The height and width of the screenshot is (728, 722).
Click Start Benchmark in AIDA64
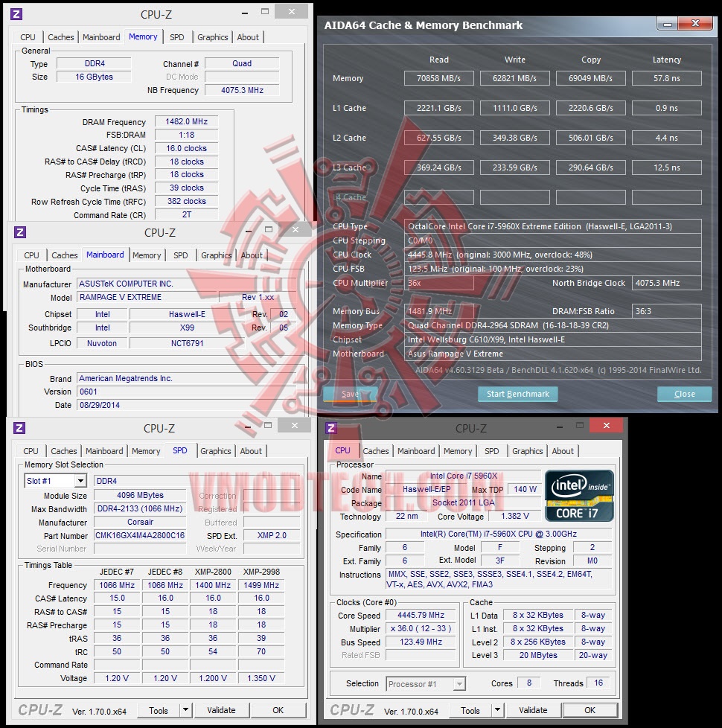[x=518, y=394]
